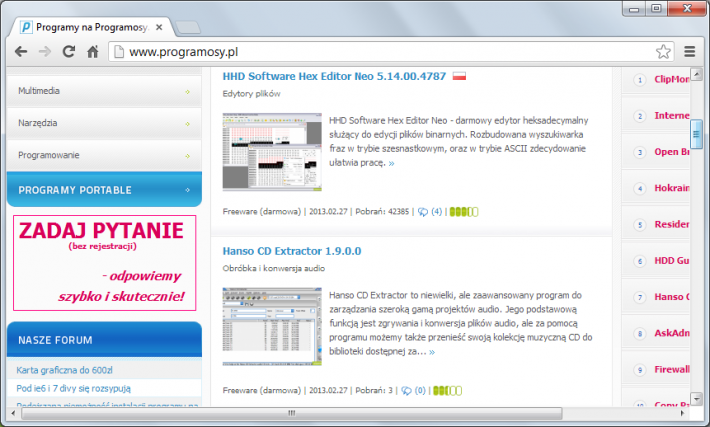Viewport: 710px width, 427px height.
Task: Click comment count (4)
Action: [x=437, y=211]
